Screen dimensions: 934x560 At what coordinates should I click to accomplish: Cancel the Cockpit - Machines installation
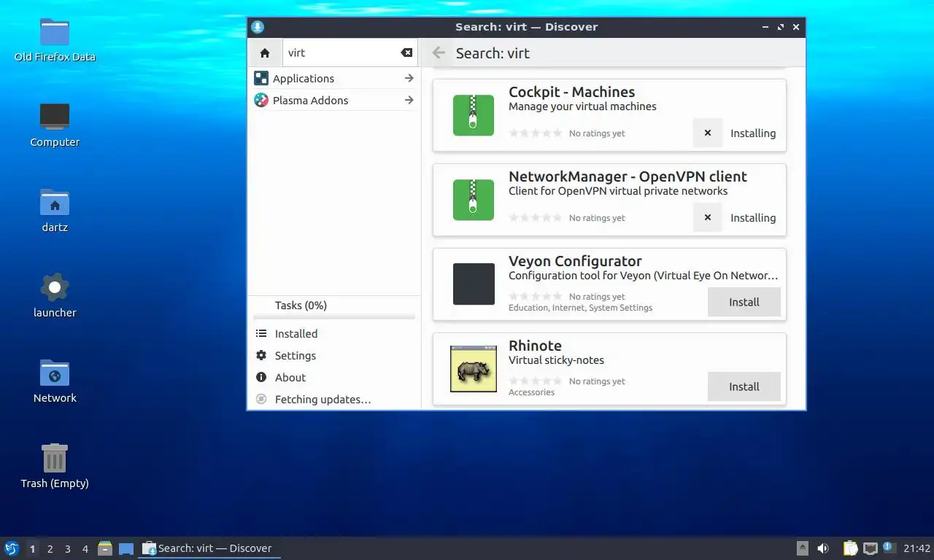pyautogui.click(x=708, y=133)
